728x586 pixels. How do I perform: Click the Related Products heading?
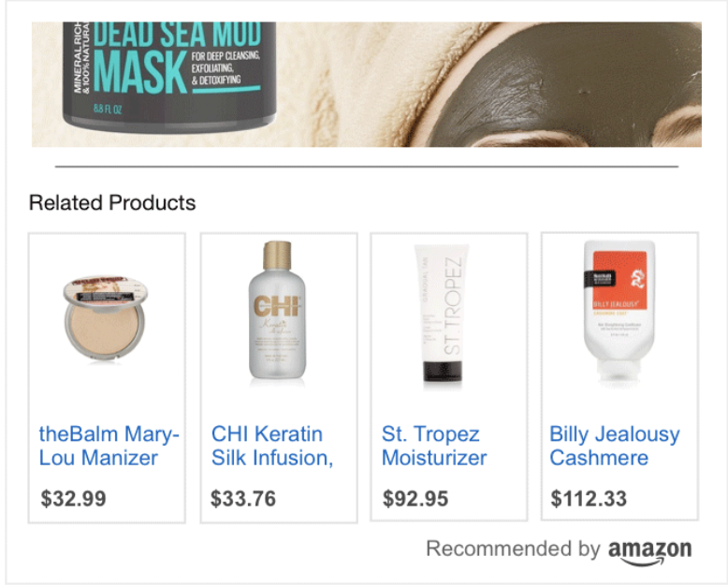112,203
